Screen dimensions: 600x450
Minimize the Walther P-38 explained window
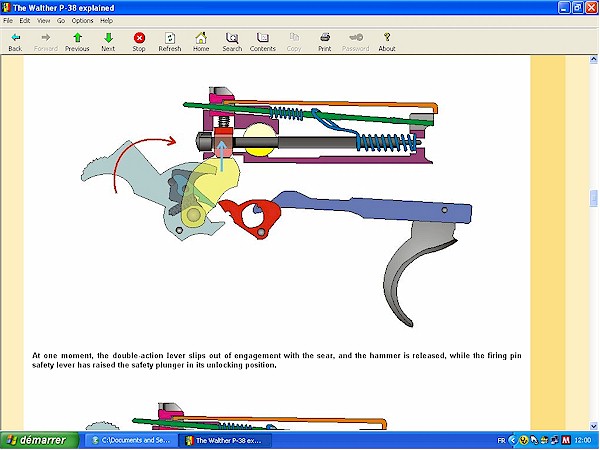(564, 8)
